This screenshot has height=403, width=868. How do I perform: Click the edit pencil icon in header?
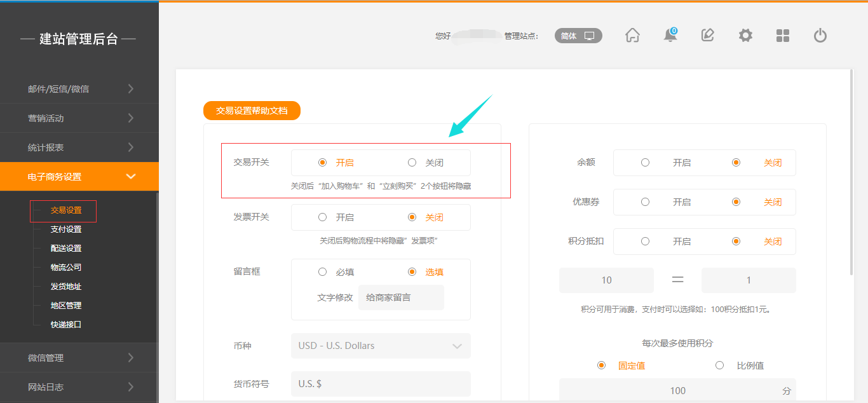707,36
